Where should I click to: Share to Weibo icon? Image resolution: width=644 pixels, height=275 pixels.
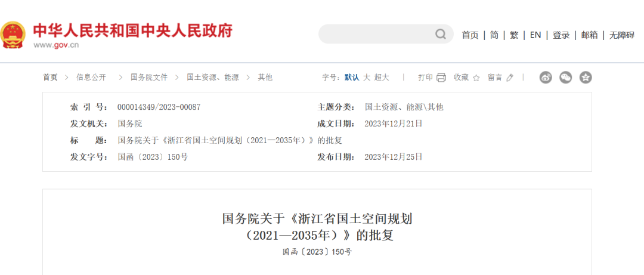[x=546, y=78]
